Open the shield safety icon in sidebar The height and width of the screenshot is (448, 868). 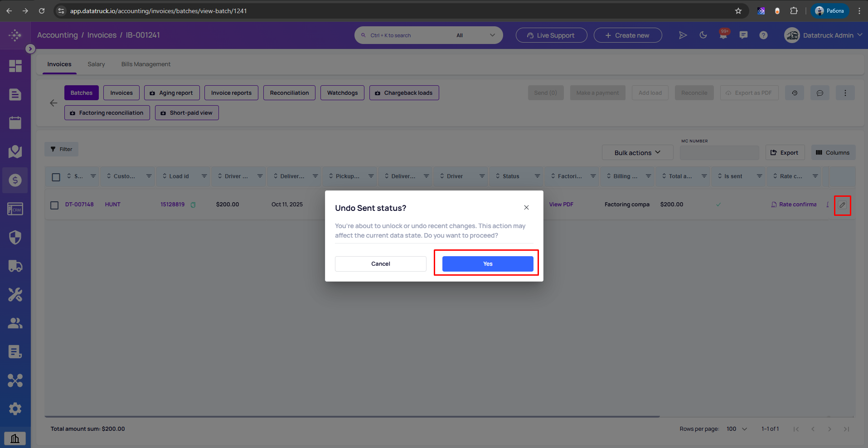click(x=15, y=237)
